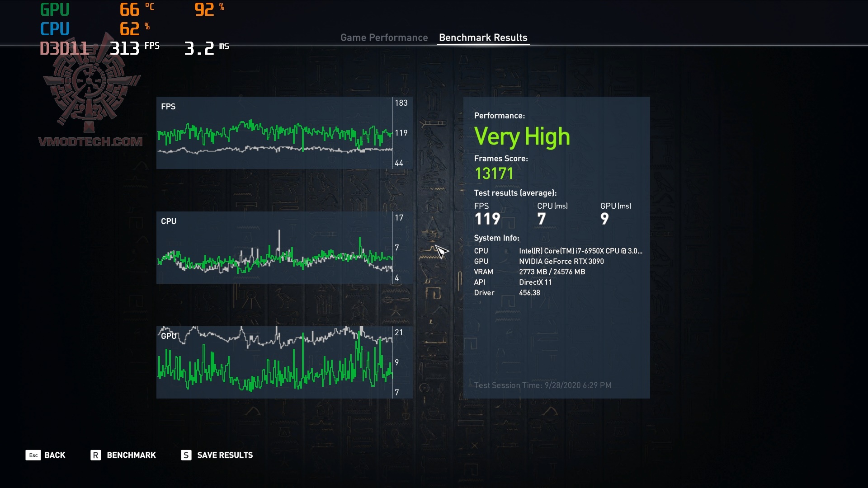Switch to the Game Performance tab
This screenshot has height=488, width=868.
[x=384, y=38]
